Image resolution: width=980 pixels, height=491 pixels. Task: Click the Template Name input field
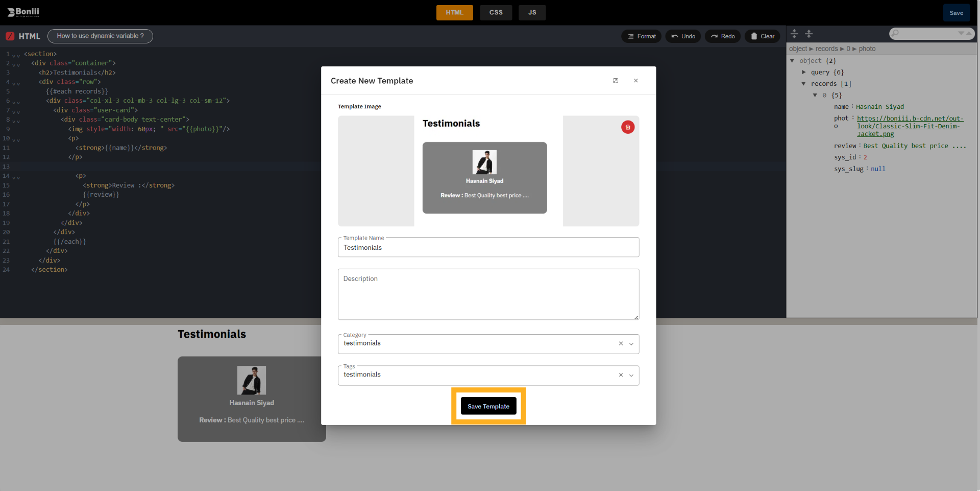click(x=488, y=247)
